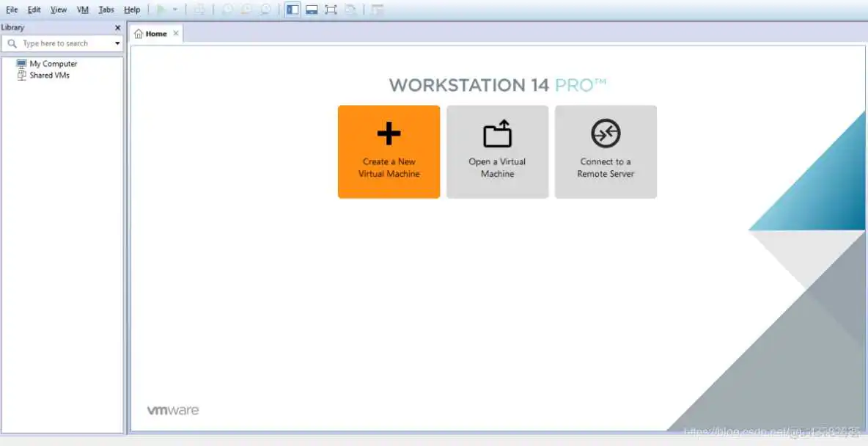Select Shared VMs in the library tree

coord(49,75)
